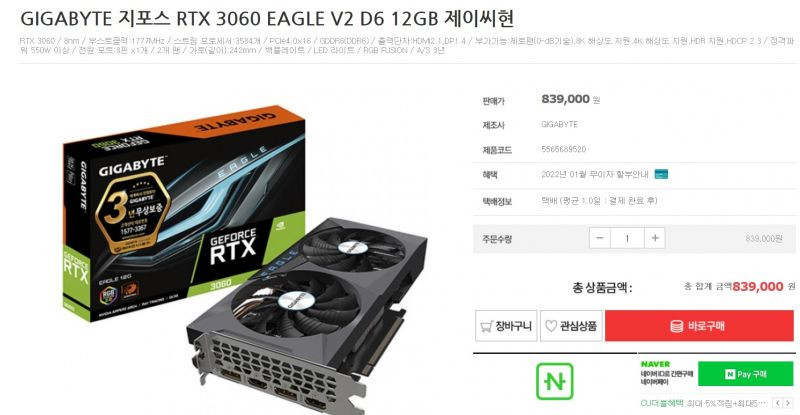Show previous Naver benefit with left arrow
Screen dimensions: 800x415
[x=778, y=403]
